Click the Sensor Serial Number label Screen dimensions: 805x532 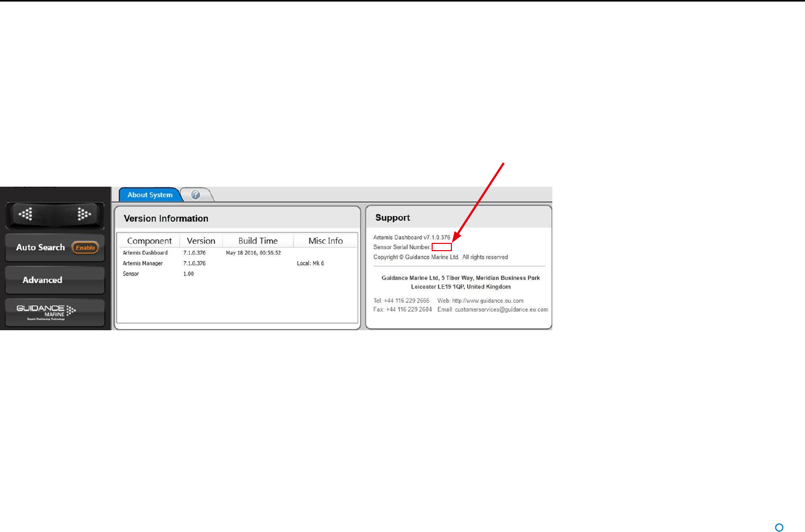pyautogui.click(x=402, y=247)
